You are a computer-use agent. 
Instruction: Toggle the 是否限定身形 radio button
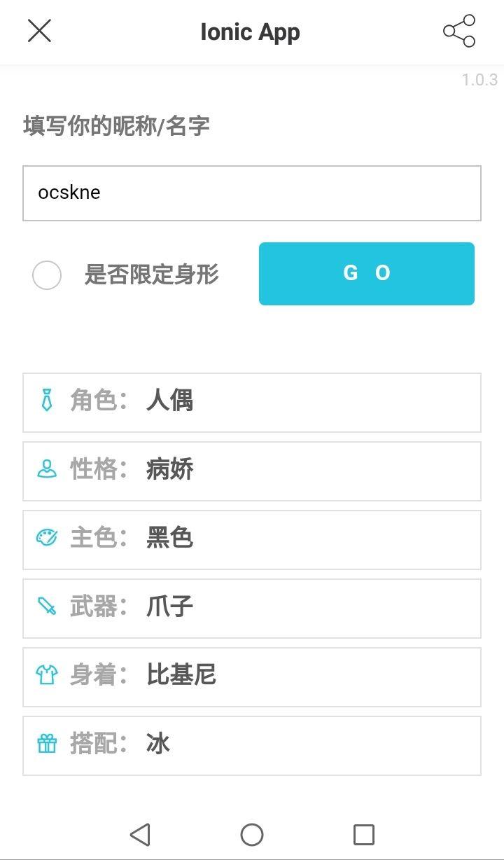click(47, 275)
